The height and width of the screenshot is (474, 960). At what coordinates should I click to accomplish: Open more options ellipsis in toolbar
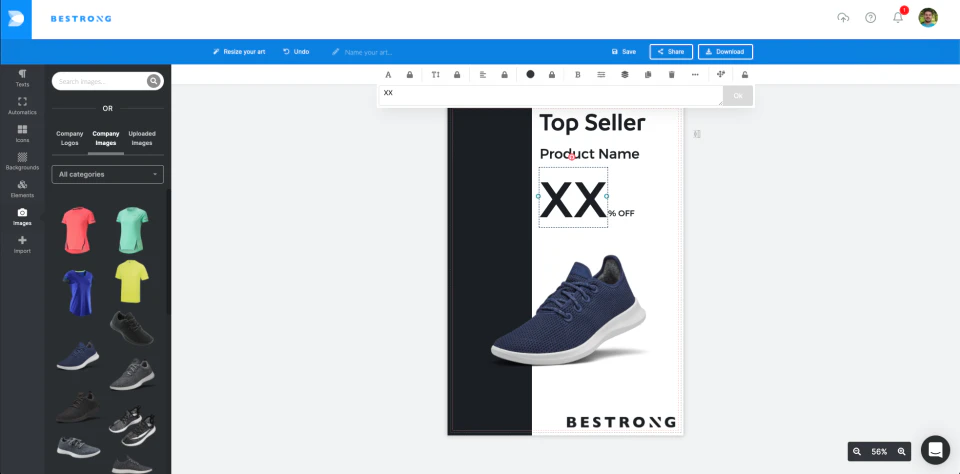click(x=695, y=75)
